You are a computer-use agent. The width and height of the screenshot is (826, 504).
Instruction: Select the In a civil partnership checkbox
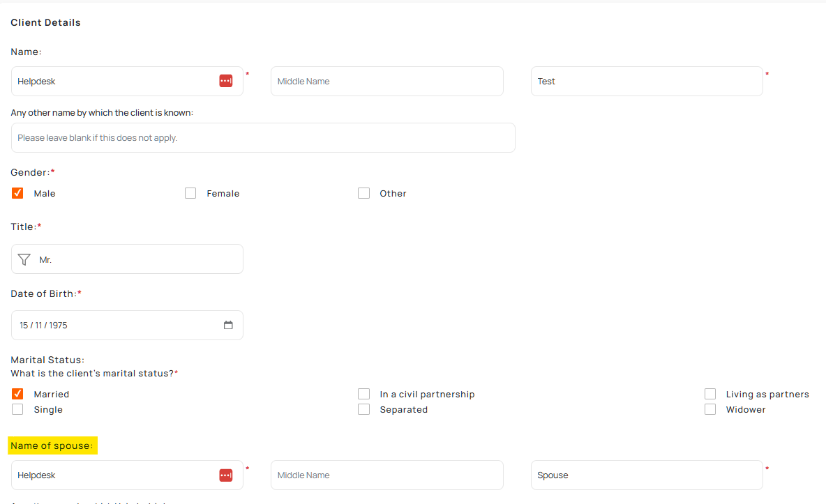(x=363, y=394)
